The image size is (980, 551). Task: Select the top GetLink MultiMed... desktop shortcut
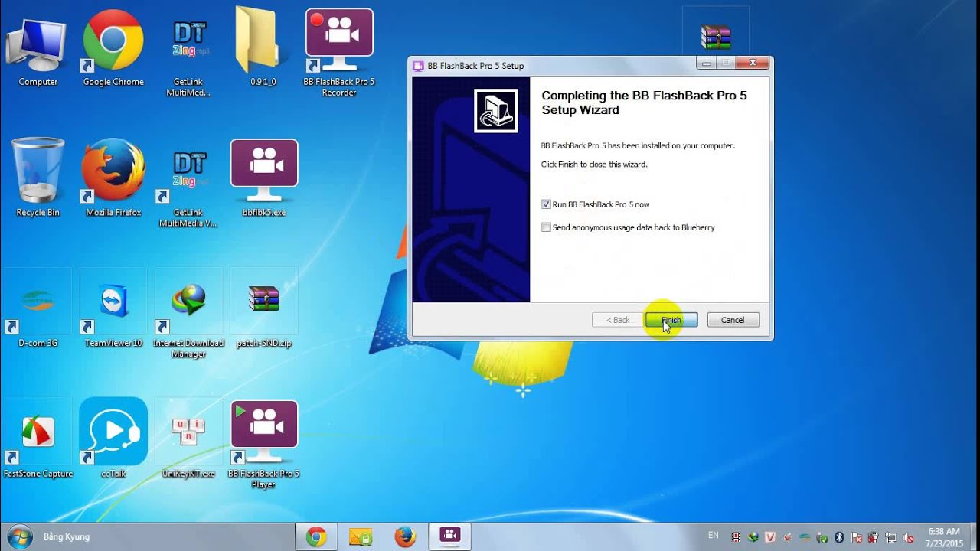[188, 57]
